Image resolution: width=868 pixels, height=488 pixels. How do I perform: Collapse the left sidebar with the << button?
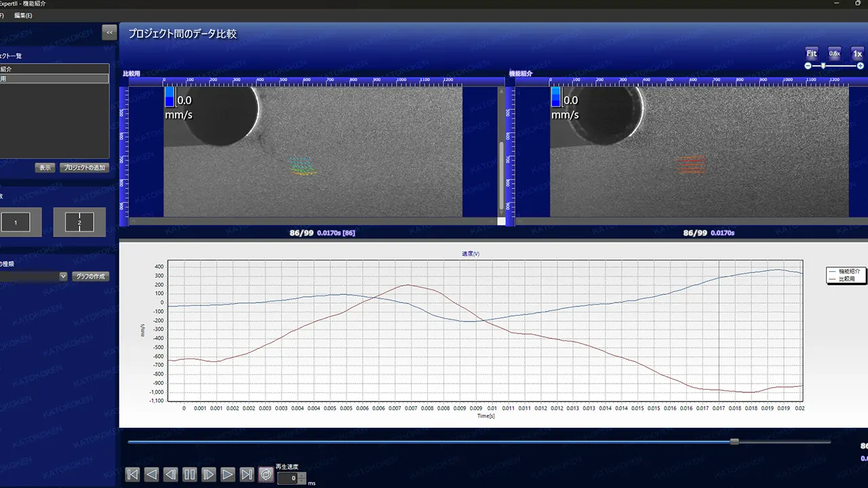109,32
